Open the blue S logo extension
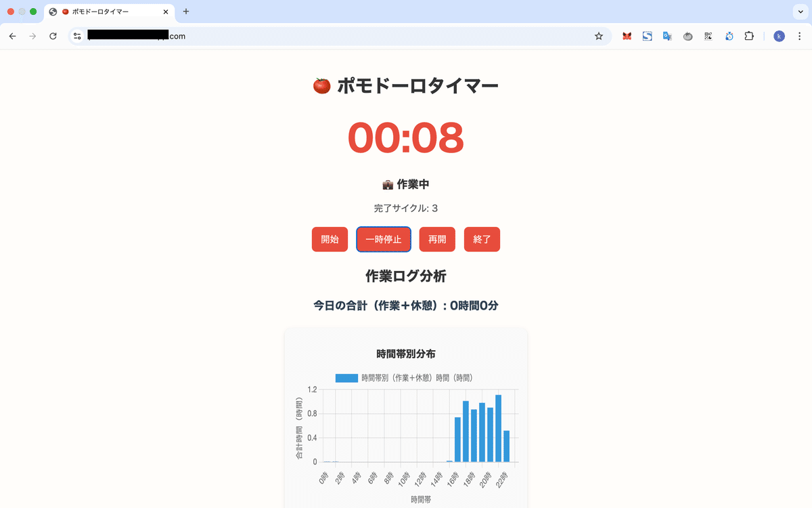 click(x=647, y=36)
